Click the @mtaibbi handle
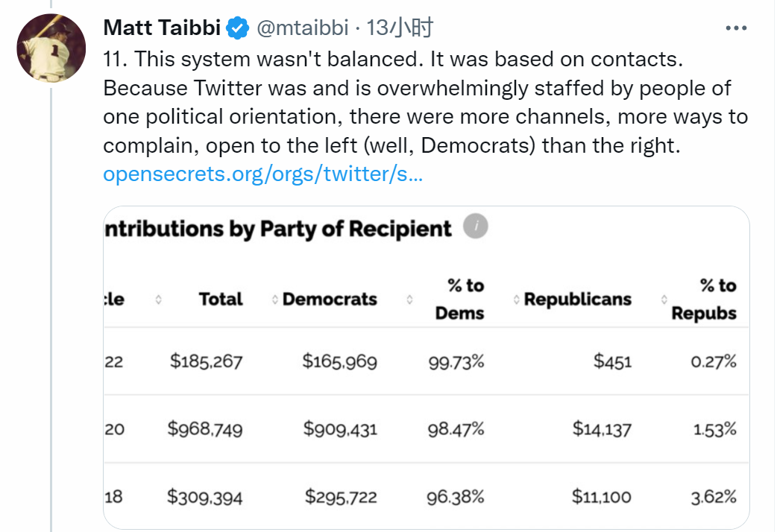This screenshot has width=777, height=532. [x=303, y=28]
